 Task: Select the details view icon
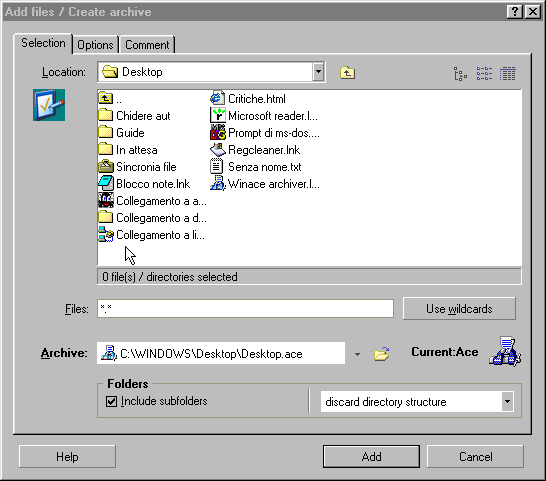click(507, 73)
